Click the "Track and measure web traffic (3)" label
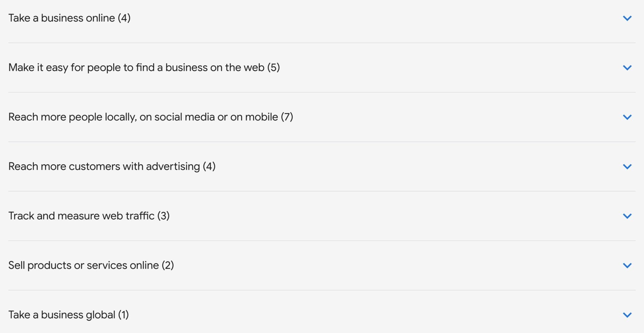This screenshot has width=644, height=333. tap(89, 216)
